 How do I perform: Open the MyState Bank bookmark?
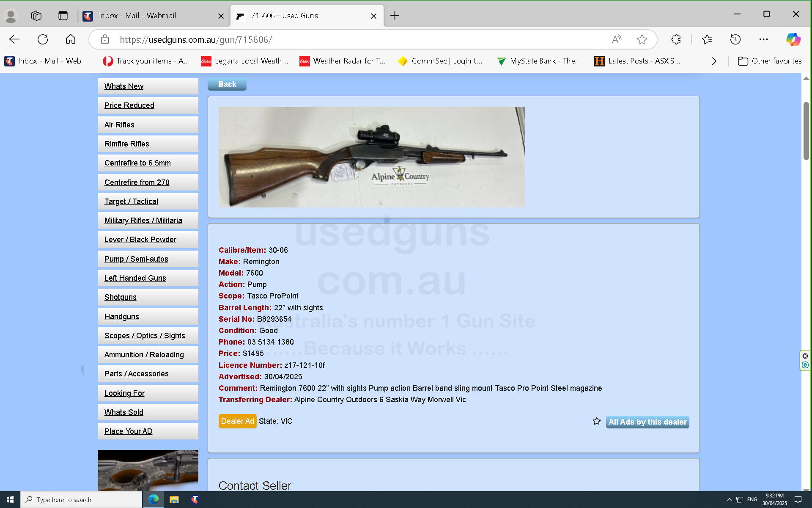539,61
